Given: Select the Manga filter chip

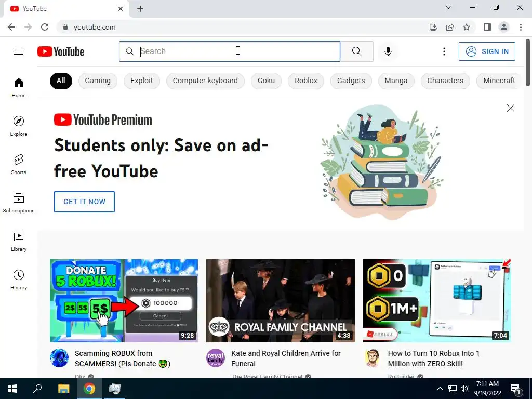Looking at the screenshot, I should (396, 81).
